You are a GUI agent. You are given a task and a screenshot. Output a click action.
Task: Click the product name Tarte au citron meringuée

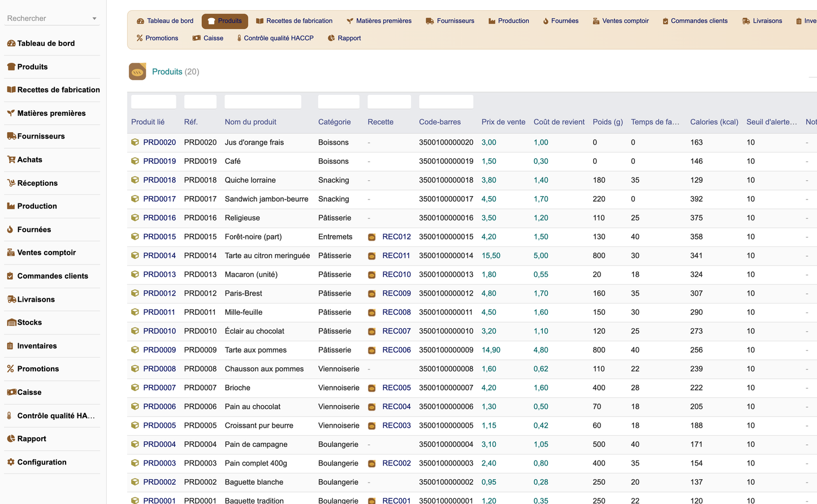[267, 255]
